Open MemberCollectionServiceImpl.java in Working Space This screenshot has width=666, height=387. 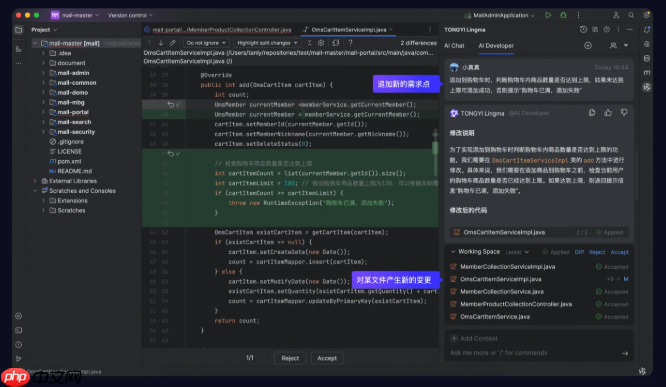(x=508, y=267)
